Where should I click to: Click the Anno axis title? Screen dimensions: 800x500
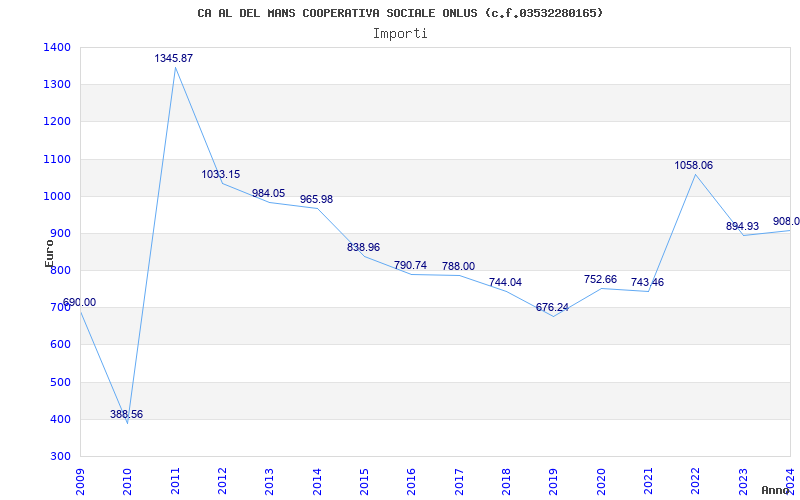coord(775,490)
